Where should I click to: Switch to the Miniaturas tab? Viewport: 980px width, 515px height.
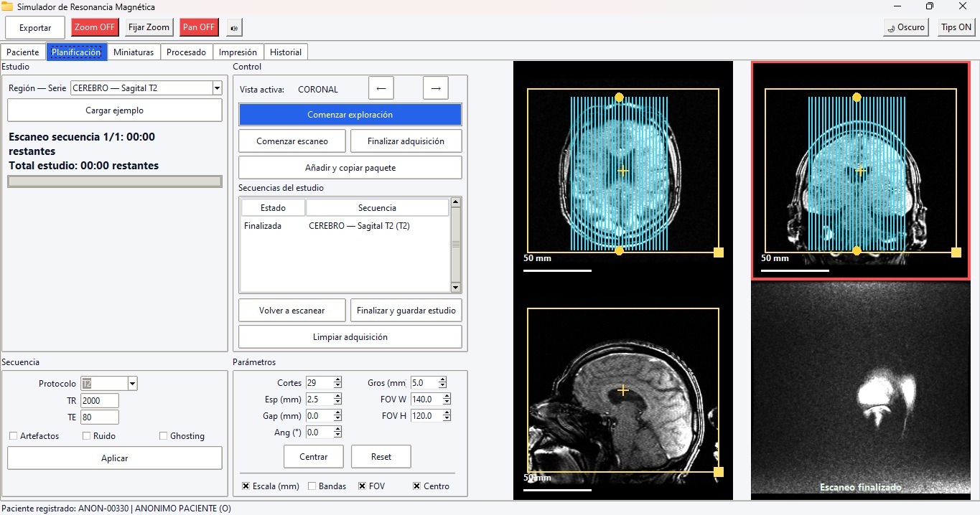(134, 52)
